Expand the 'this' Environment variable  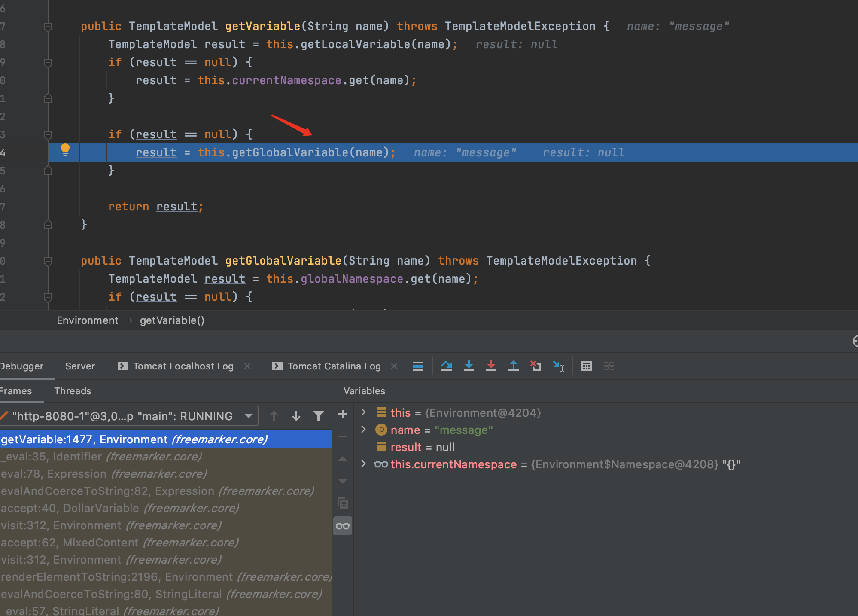click(364, 412)
